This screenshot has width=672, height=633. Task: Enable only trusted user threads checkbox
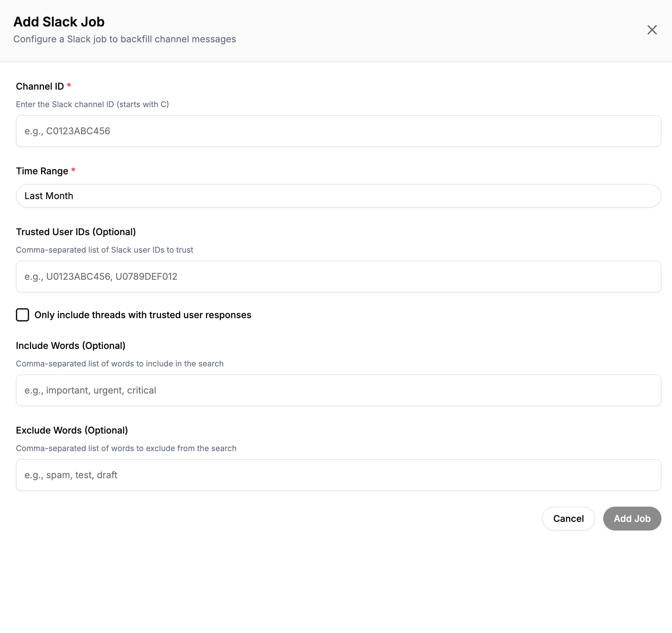(x=22, y=315)
